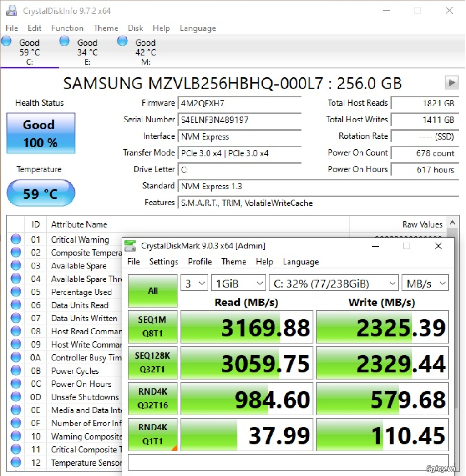Open Settings menu in CrystalDiskMark

coord(164,262)
